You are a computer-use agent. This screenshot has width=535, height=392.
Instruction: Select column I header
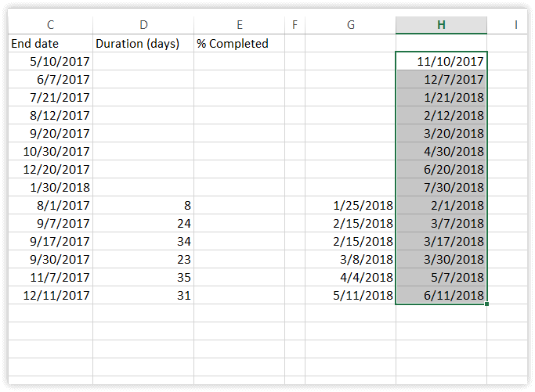[508, 25]
